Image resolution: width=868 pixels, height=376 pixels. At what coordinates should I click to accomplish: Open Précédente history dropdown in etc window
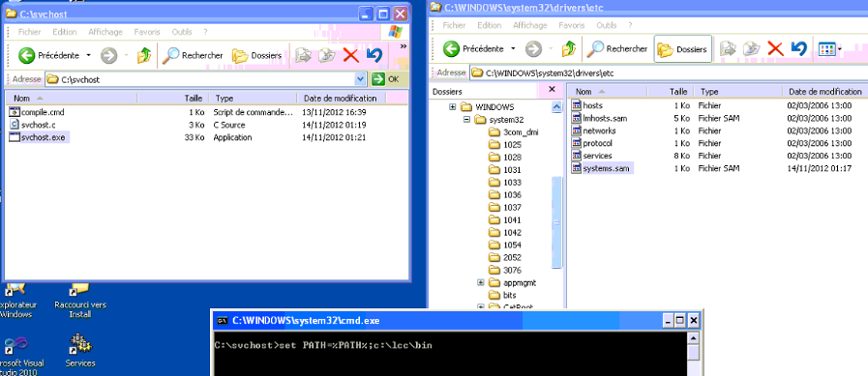[x=513, y=49]
